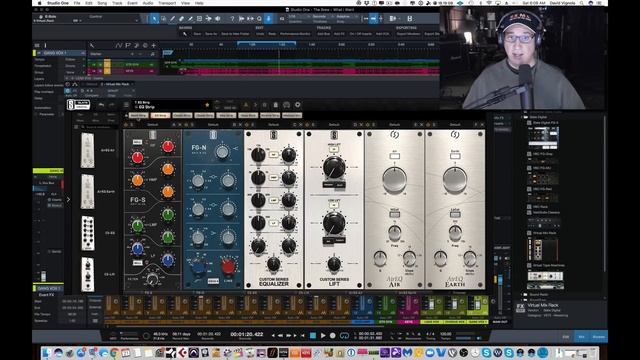This screenshot has width=640, height=360.
Task: Open the FG-N module Default preset dropdown
Action: tap(213, 124)
